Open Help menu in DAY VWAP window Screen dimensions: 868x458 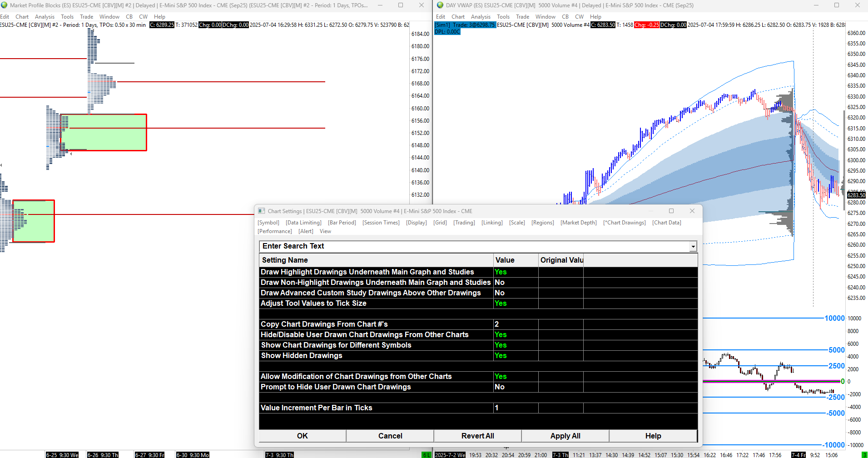[595, 17]
